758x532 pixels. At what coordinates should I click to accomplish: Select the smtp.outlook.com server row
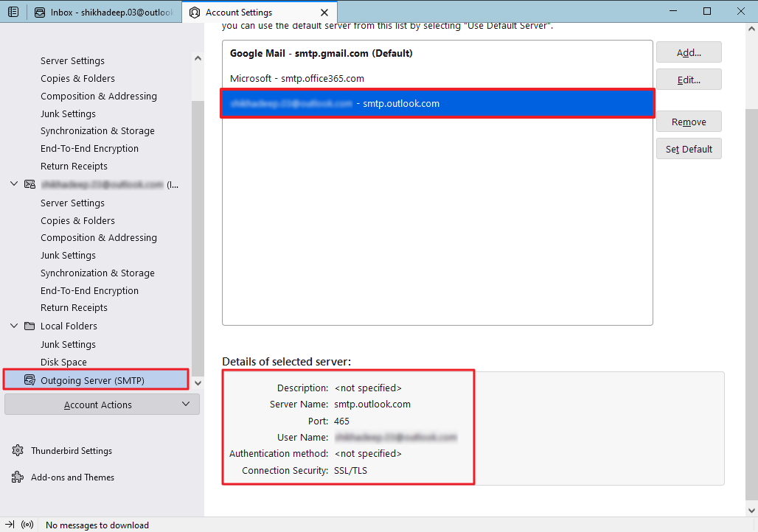[437, 103]
